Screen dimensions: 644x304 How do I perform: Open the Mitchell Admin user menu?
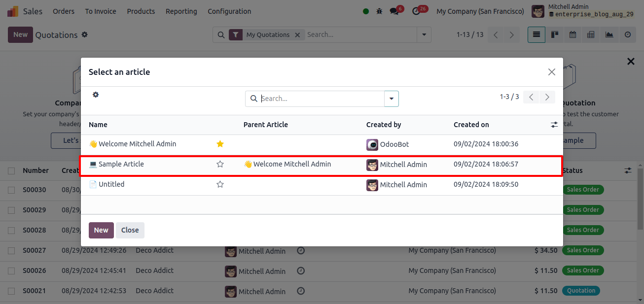584,11
